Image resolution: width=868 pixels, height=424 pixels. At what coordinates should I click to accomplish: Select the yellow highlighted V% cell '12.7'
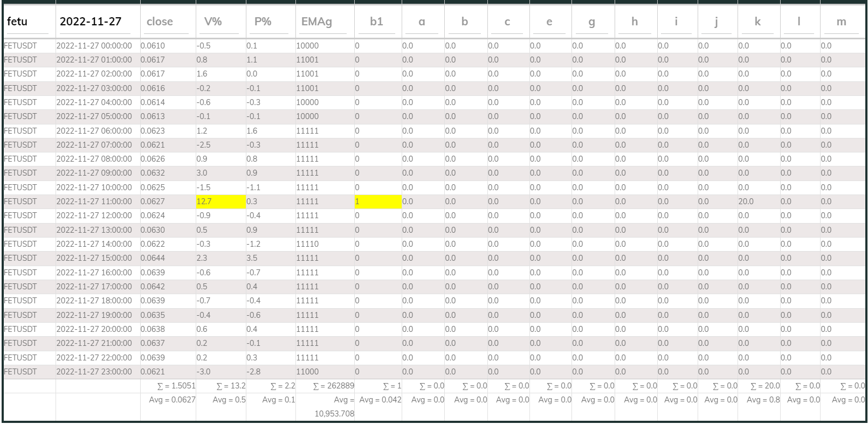[x=221, y=201]
